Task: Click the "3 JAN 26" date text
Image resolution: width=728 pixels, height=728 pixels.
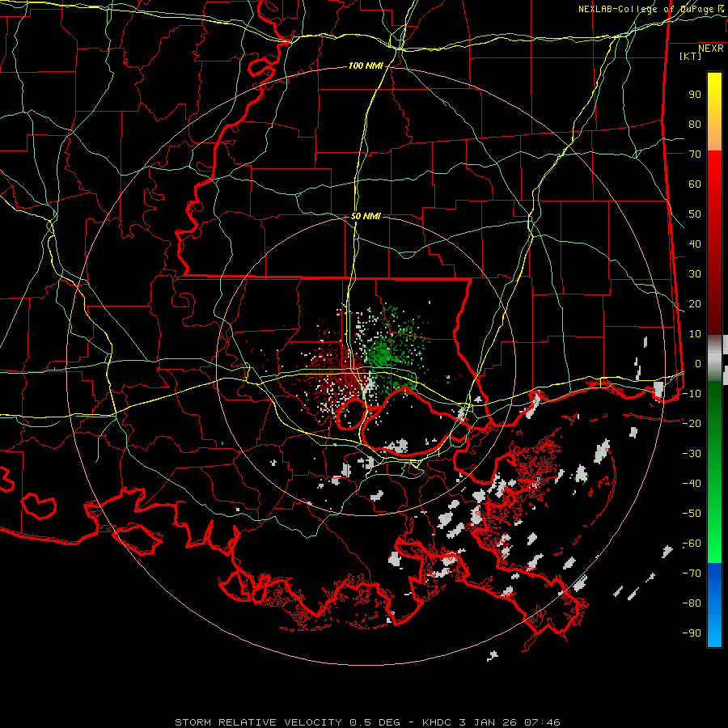Action: coord(488,722)
